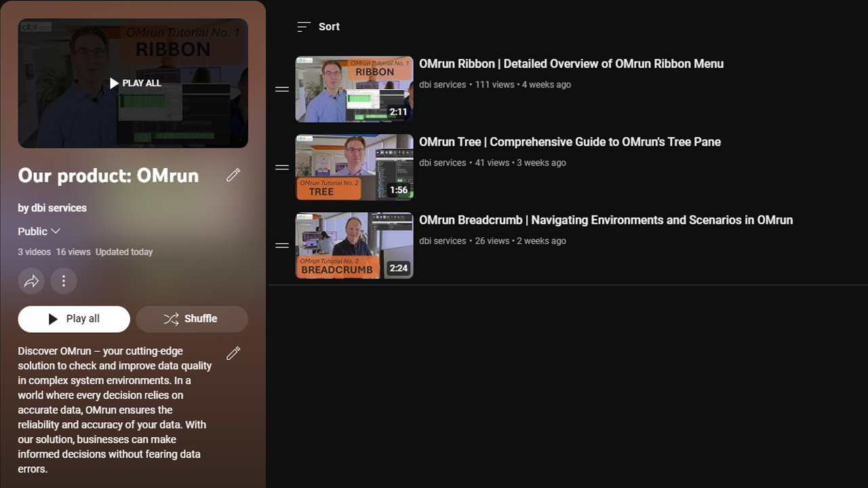Open the OMrun Ribbon video thumbnail
The width and height of the screenshot is (868, 488).
(355, 89)
